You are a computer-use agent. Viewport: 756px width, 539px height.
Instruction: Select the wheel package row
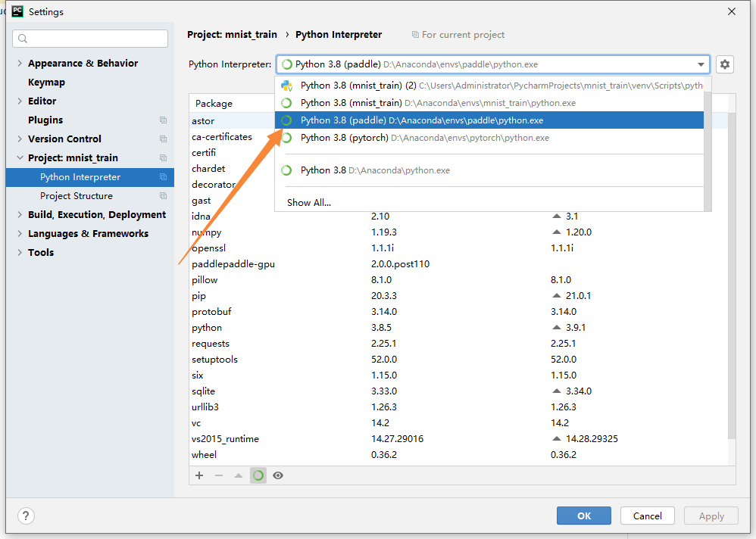pos(458,455)
